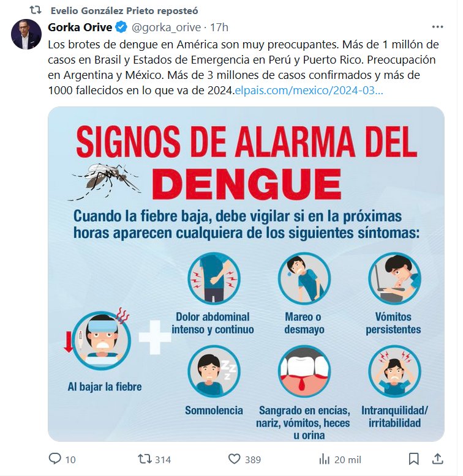The image size is (463, 476).
Task: Open the reply comment icon
Action: click(x=55, y=459)
